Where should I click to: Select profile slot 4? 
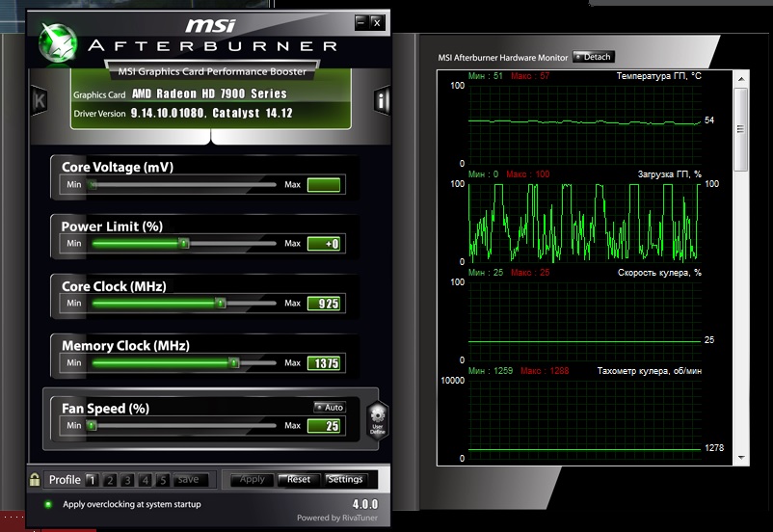[x=145, y=480]
